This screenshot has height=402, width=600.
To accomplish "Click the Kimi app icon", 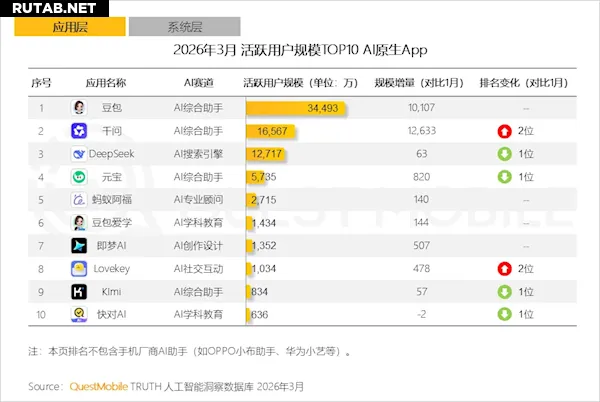I will point(78,291).
